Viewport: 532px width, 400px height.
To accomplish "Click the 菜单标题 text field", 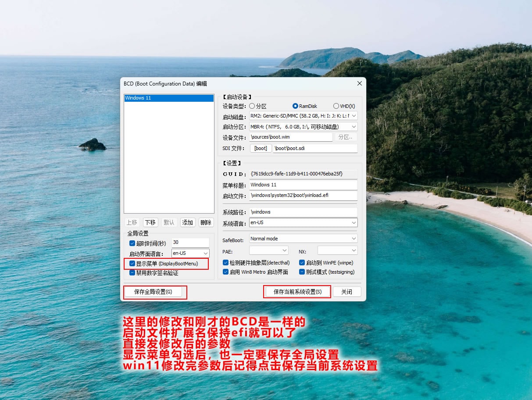I will [303, 185].
